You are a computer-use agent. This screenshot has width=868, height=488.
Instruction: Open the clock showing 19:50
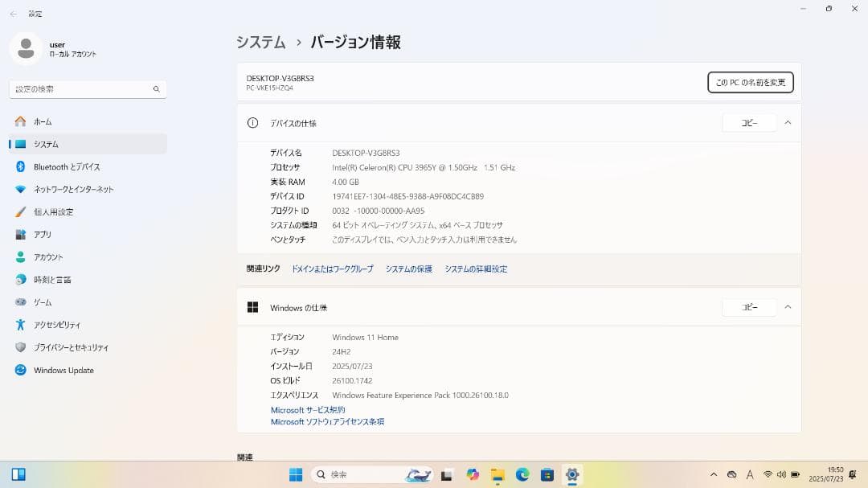[x=826, y=474]
